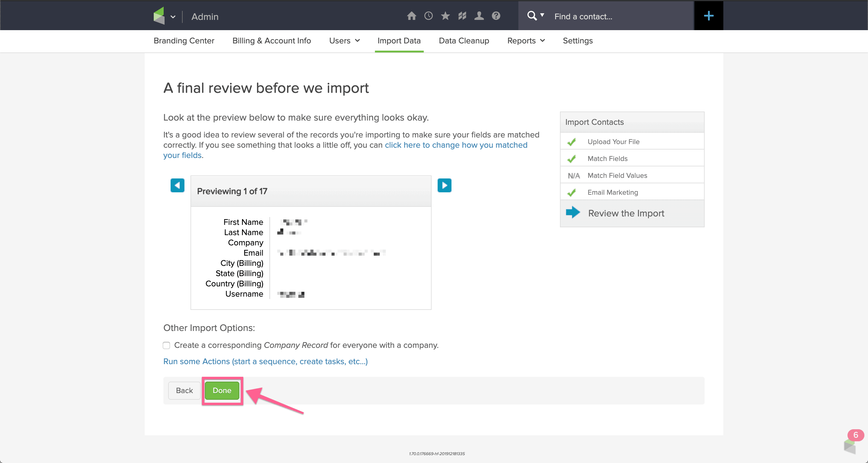Open the Settings tab
Viewport: 868px width, 463px height.
pos(577,41)
